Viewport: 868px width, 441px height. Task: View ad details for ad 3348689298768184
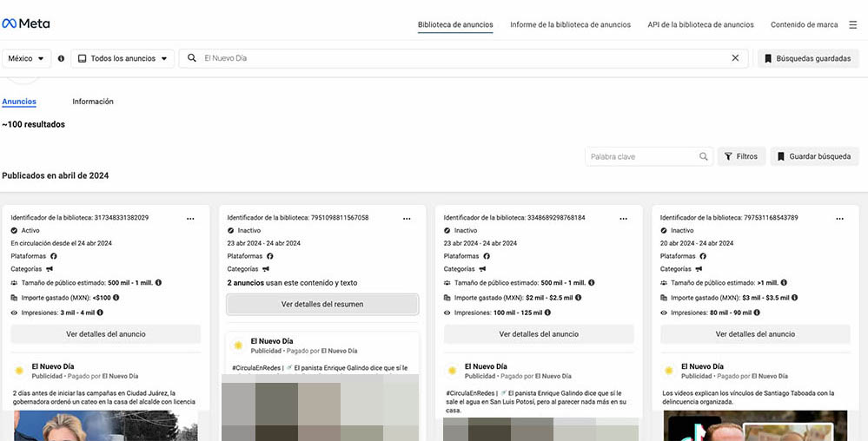click(539, 334)
